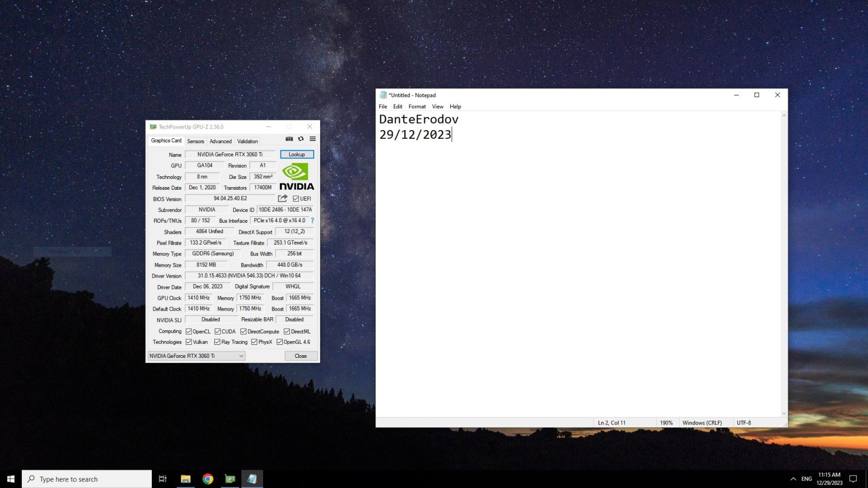Click the Notepad vertical scrollbar
The width and height of the screenshot is (868, 488).
784,264
